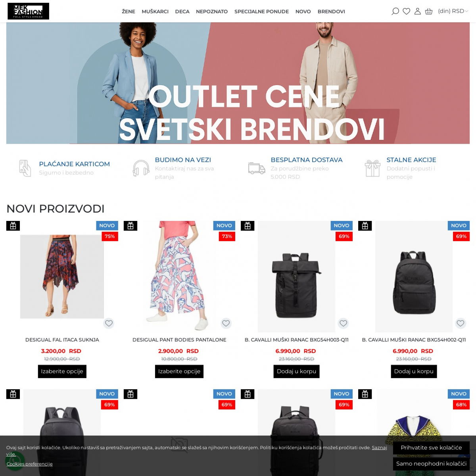Viewport: 476px width, 476px height.
Task: Click Prihvatite sve kolačiće button
Action: pos(431,447)
